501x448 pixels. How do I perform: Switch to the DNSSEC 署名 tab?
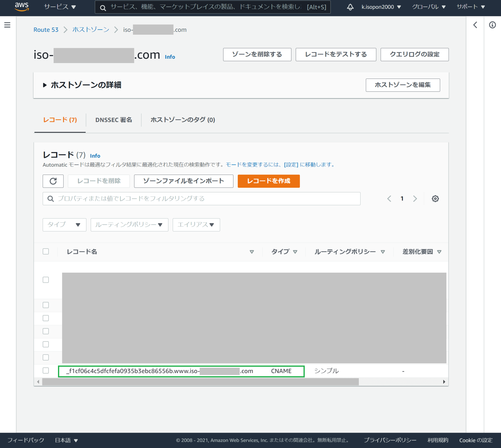coord(114,120)
